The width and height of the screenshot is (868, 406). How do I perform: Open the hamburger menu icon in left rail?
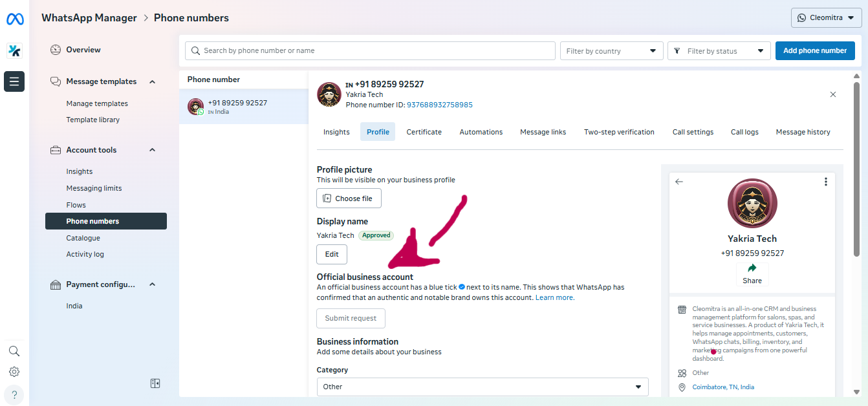pyautogui.click(x=14, y=81)
